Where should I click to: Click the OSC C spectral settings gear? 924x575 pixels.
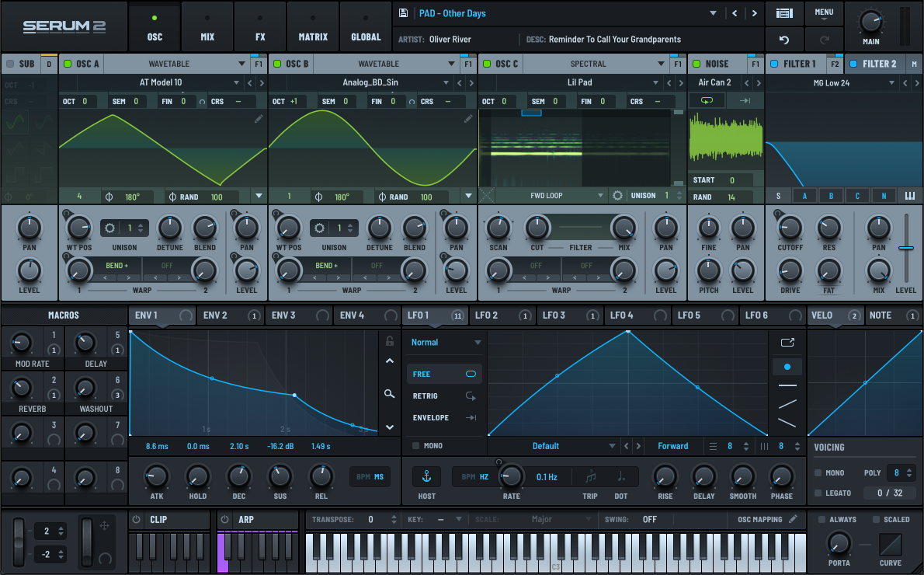(x=618, y=196)
